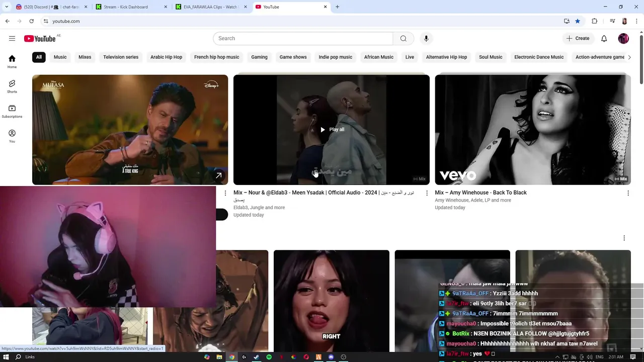Open the Short captioned RIGHT
The image size is (644, 362).
331,301
